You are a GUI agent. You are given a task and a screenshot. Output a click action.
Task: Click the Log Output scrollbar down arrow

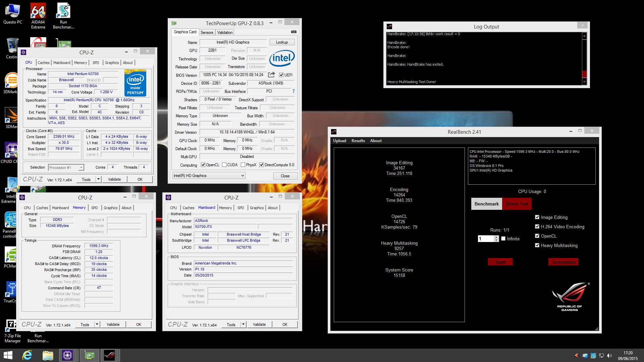coord(584,81)
